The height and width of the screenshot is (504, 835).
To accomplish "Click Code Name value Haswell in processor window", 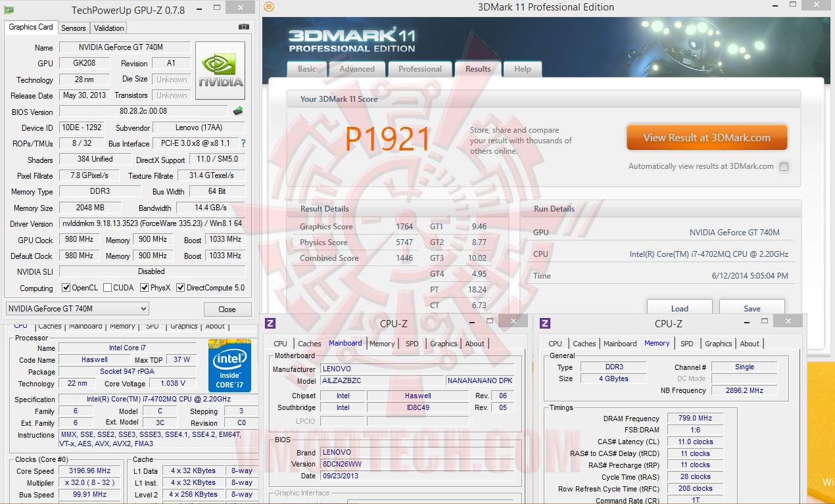I will point(95,359).
